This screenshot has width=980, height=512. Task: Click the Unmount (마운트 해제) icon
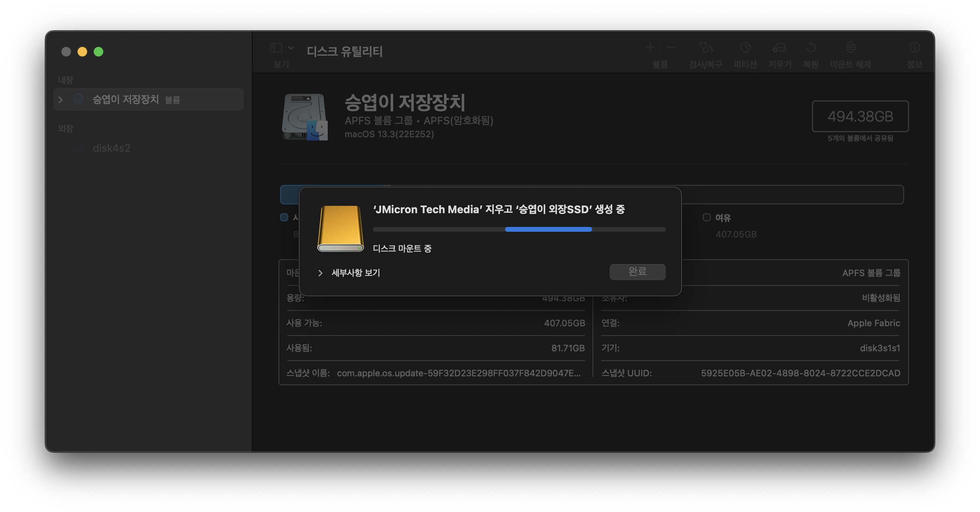[850, 48]
